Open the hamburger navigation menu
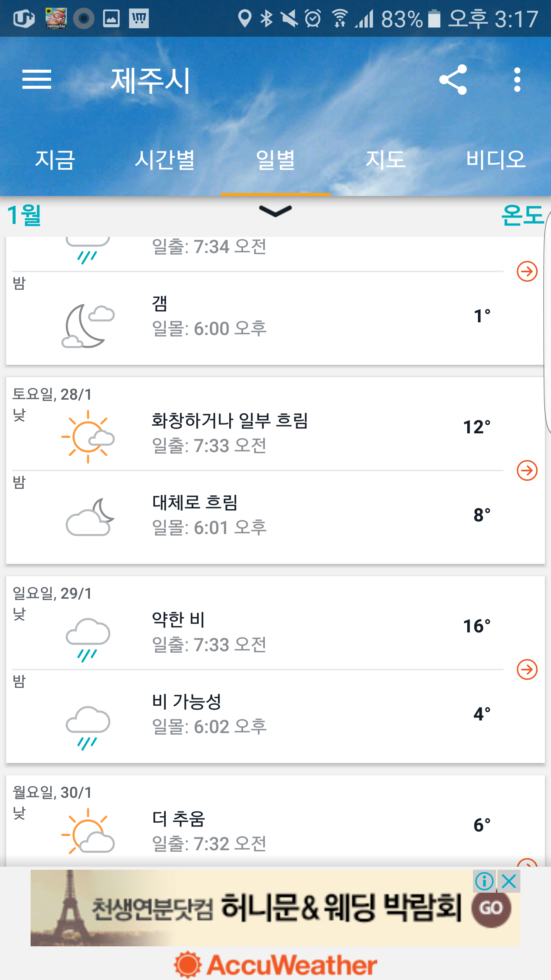 (37, 80)
